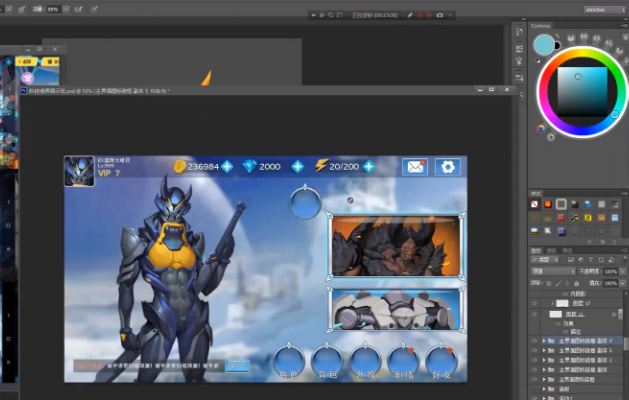The height and width of the screenshot is (400, 629).
Task: Hide the 描边 stroke effect eye icon
Action: pos(565,332)
